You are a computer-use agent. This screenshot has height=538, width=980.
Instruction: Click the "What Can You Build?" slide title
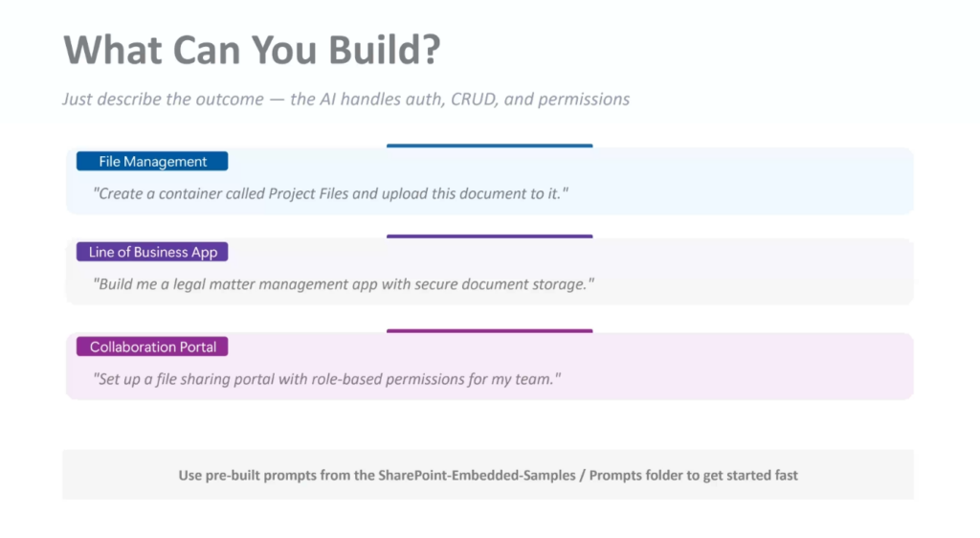point(252,50)
